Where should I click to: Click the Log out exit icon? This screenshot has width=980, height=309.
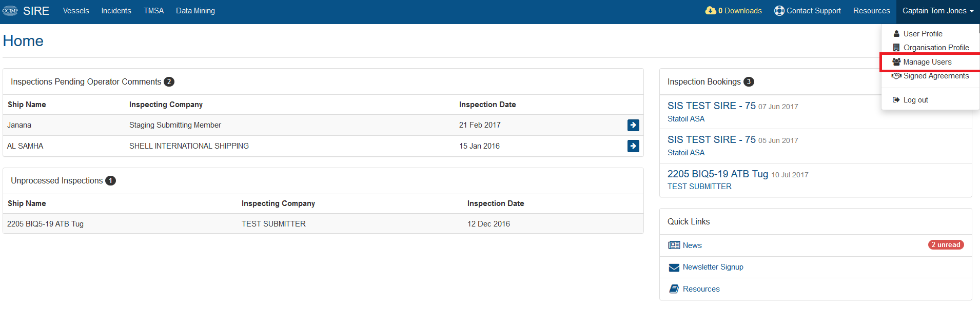tap(896, 100)
